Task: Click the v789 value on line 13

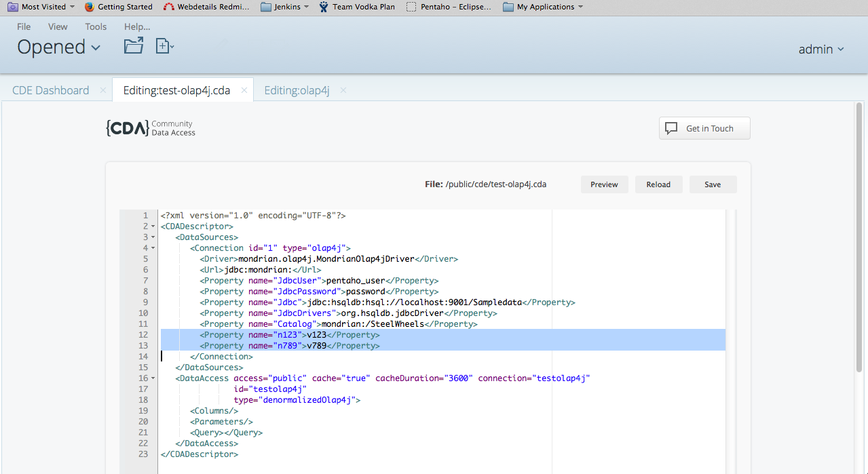Action: [x=317, y=345]
